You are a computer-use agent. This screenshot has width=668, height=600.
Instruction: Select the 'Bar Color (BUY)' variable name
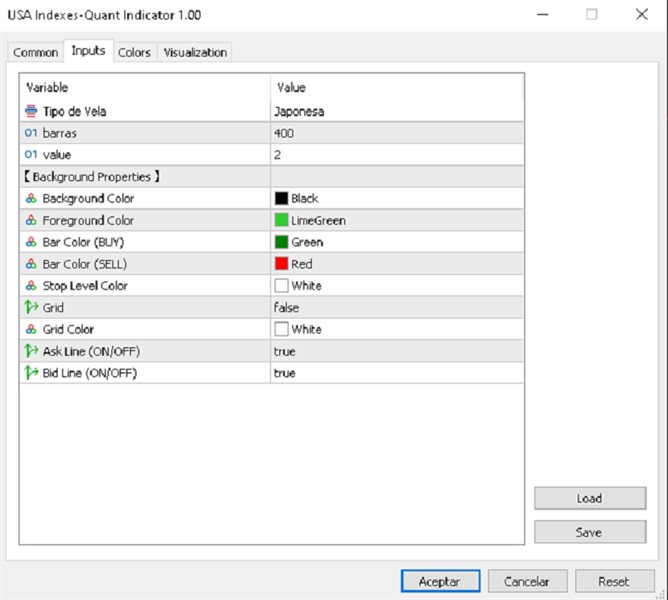(84, 242)
